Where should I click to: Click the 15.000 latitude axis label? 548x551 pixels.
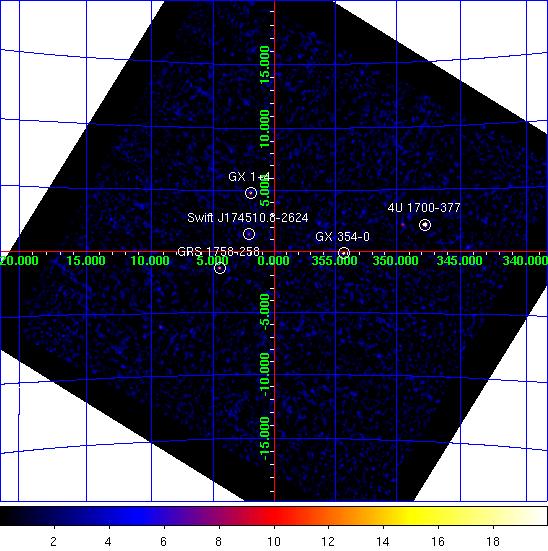pyautogui.click(x=265, y=65)
